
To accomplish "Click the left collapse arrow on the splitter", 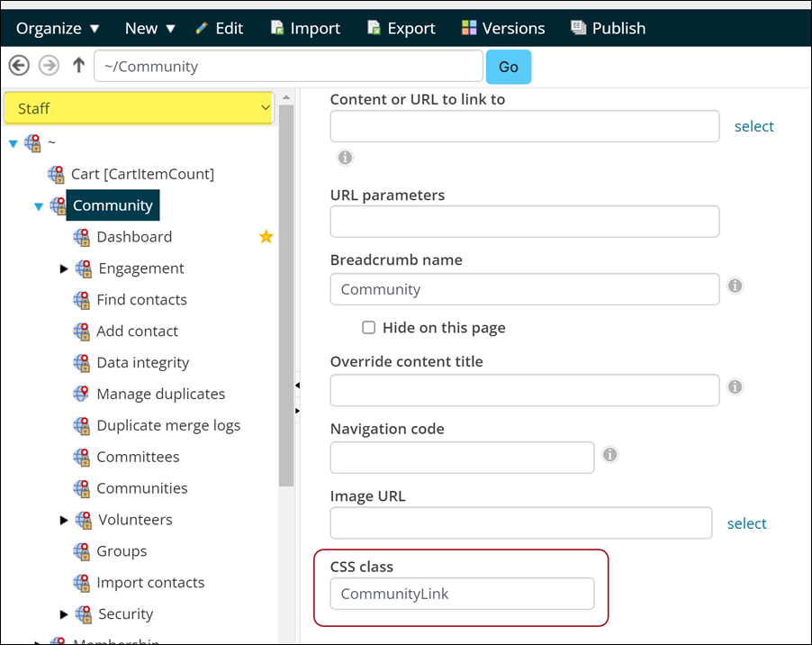I will click(297, 385).
